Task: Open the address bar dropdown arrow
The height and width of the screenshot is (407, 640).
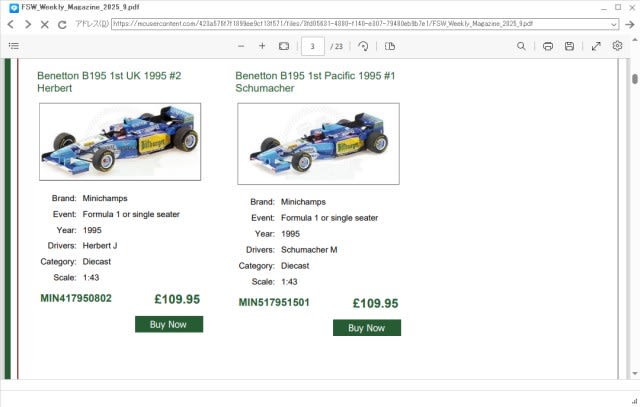Action: click(613, 24)
